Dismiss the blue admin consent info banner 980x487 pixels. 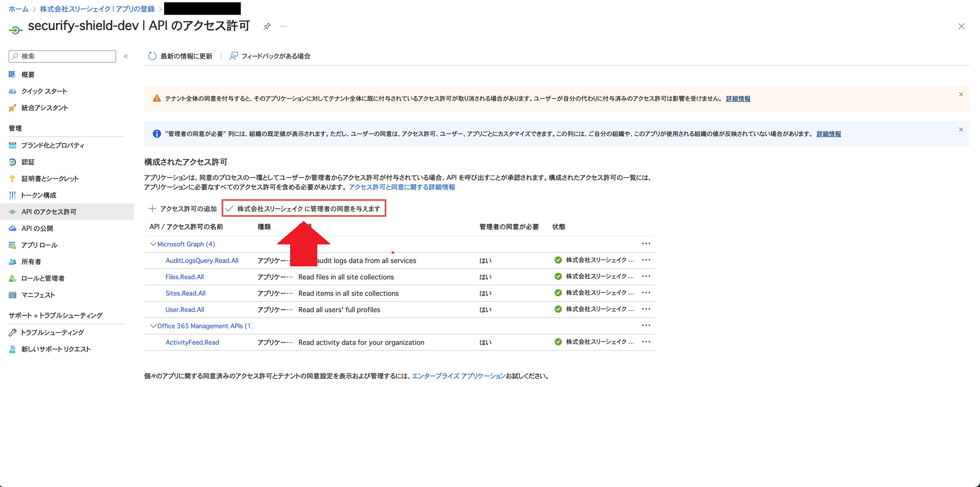point(961,130)
